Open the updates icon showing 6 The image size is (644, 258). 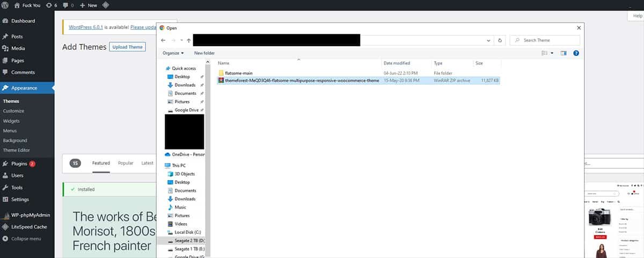point(52,5)
